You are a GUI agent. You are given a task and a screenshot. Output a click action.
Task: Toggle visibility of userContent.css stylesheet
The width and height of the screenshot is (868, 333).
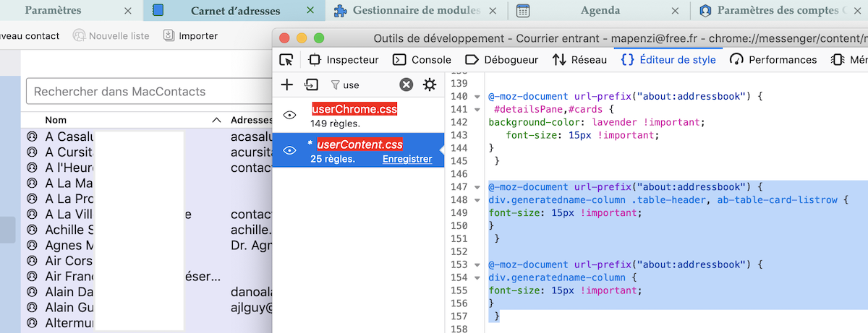click(289, 150)
